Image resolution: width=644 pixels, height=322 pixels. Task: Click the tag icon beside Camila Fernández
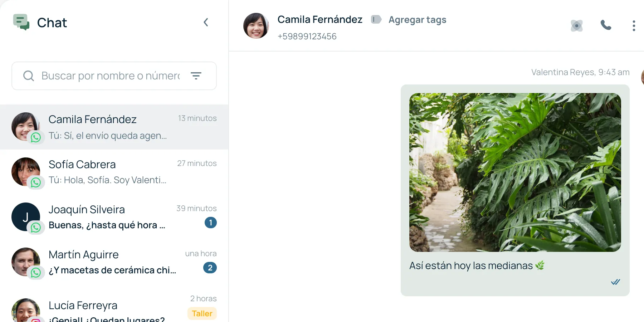[x=376, y=19]
